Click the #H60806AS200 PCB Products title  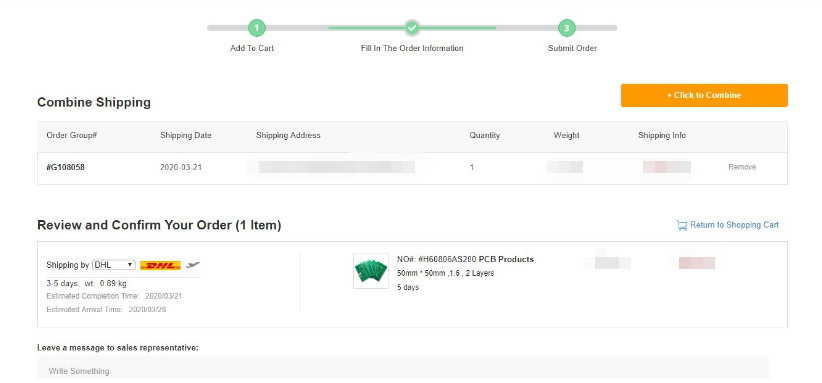466,259
